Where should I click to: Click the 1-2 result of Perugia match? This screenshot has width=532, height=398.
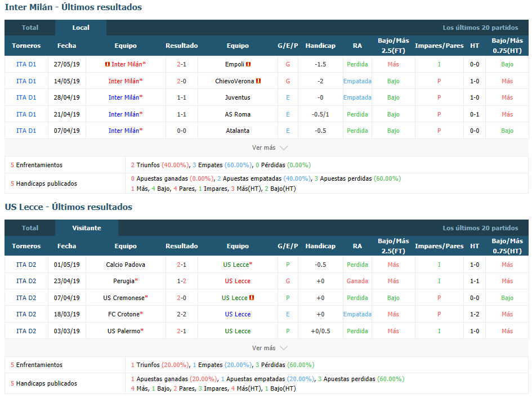181,281
